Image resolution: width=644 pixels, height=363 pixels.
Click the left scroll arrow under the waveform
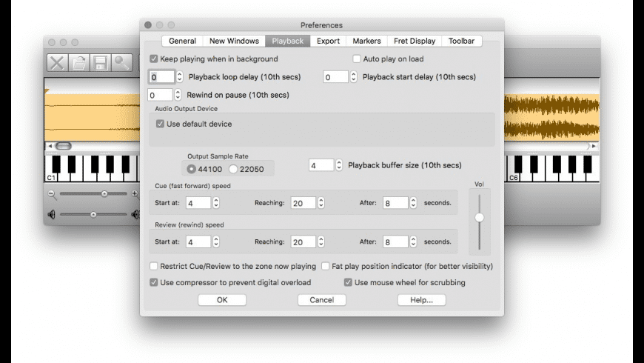click(x=50, y=146)
